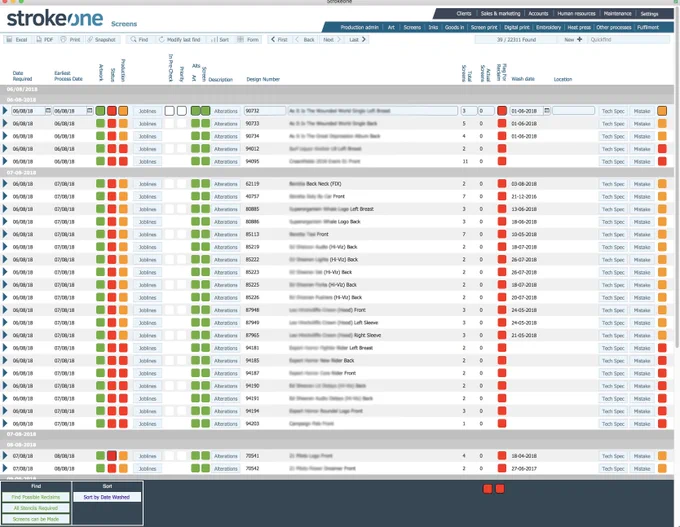The image size is (680, 527).
Task: Take a Snapshot from the toolbar
Action: tap(102, 39)
